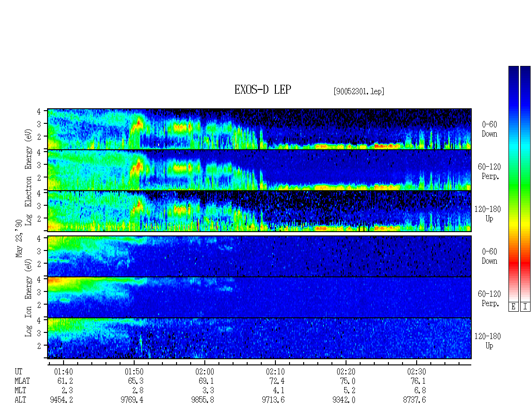Click the electron 120-180 Up pitch angle label
The image size is (532, 412).
(x=488, y=214)
